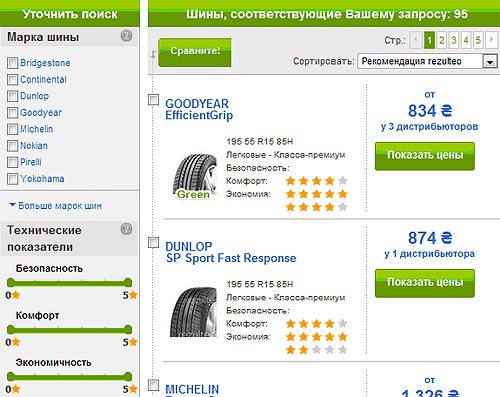Go to previous results page arrow
Viewport: 500px width, 397px height.
pyautogui.click(x=416, y=40)
